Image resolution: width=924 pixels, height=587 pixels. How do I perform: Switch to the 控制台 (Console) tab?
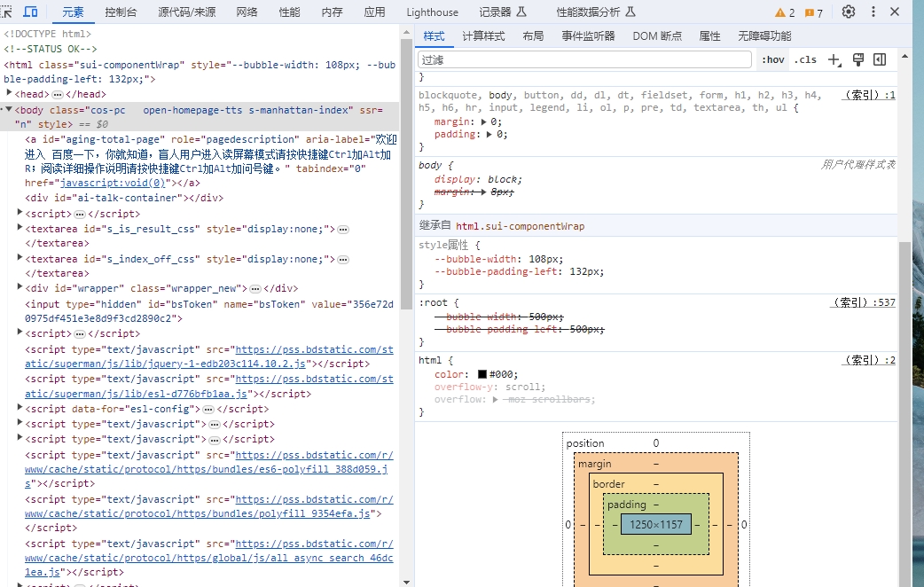[121, 12]
